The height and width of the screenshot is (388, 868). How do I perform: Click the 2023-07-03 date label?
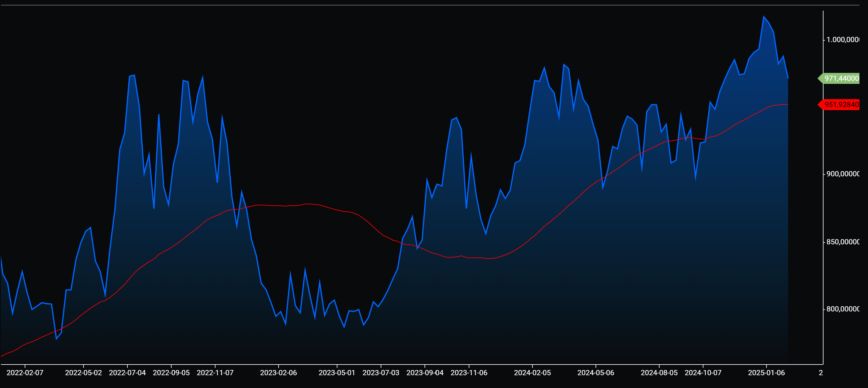point(381,373)
